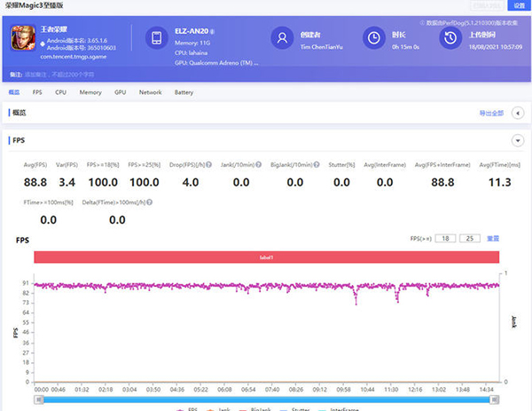
Task: Click the upload time icon
Action: (x=451, y=38)
